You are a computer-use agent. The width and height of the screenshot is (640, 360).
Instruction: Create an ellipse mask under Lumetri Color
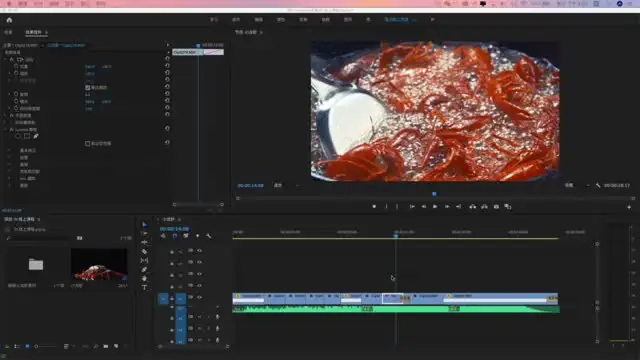click(x=18, y=136)
